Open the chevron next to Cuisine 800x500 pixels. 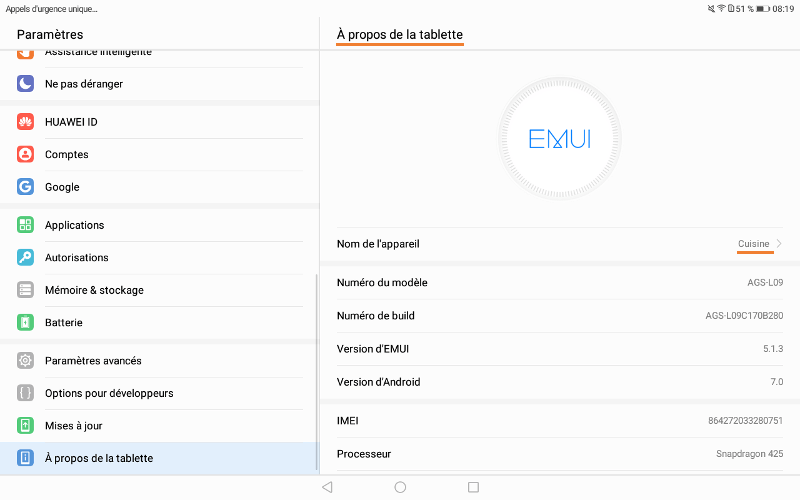(779, 244)
